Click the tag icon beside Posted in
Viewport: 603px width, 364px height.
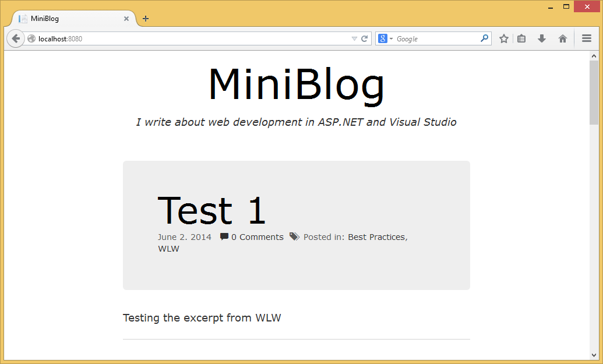tap(295, 236)
